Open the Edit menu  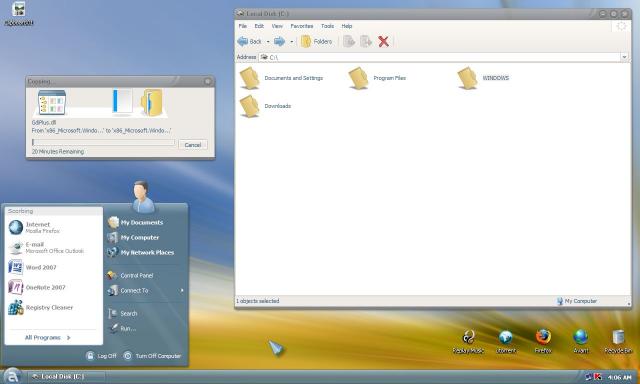point(259,26)
